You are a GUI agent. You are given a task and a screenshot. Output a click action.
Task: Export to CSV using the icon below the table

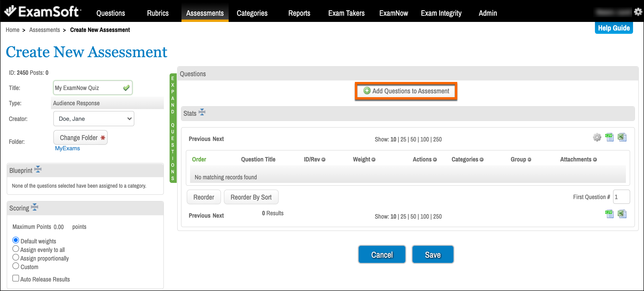(609, 214)
